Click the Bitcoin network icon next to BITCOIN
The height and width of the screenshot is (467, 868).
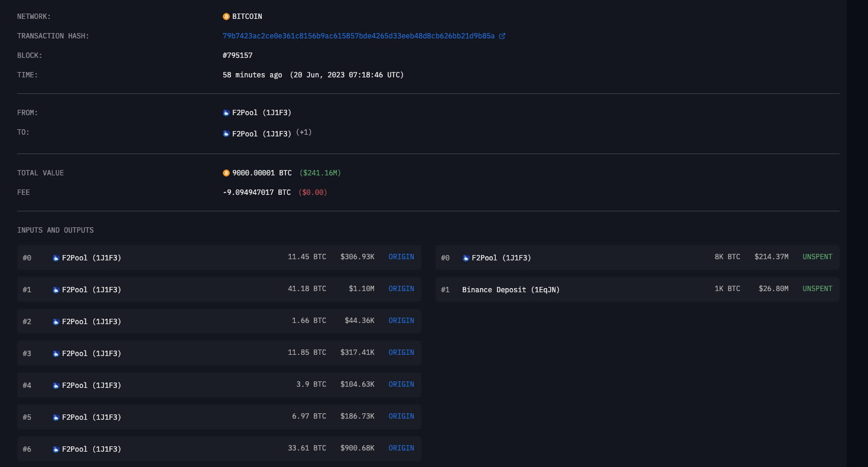(226, 16)
